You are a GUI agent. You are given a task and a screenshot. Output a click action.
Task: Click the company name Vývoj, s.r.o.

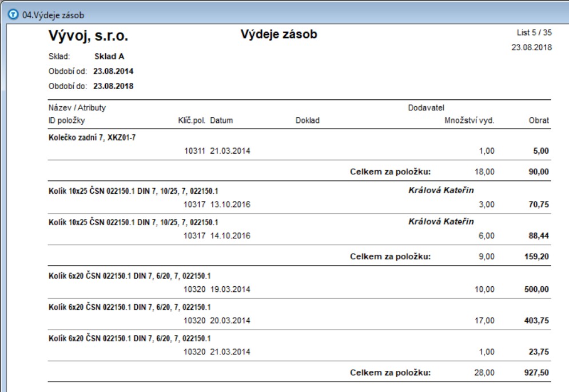pos(88,36)
